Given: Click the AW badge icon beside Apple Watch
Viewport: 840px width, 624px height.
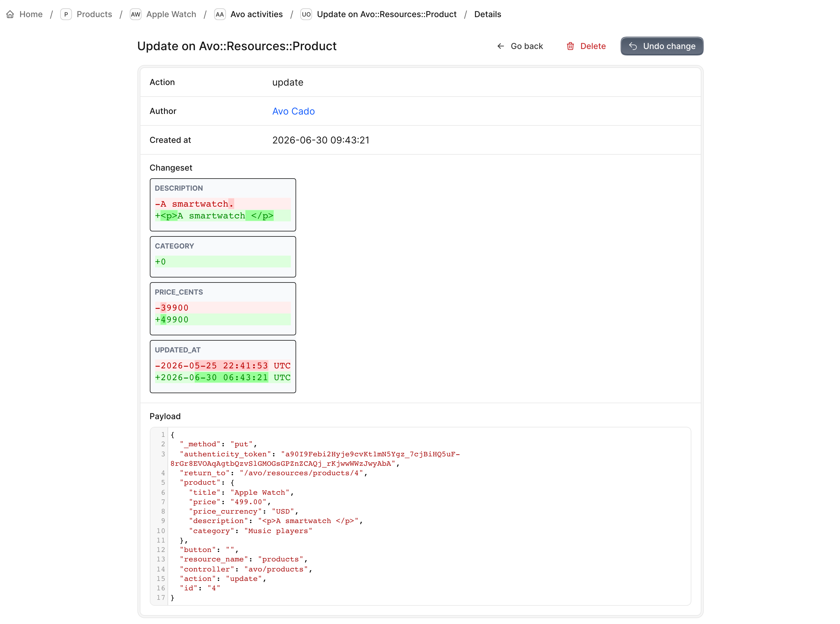Looking at the screenshot, I should click(x=135, y=14).
